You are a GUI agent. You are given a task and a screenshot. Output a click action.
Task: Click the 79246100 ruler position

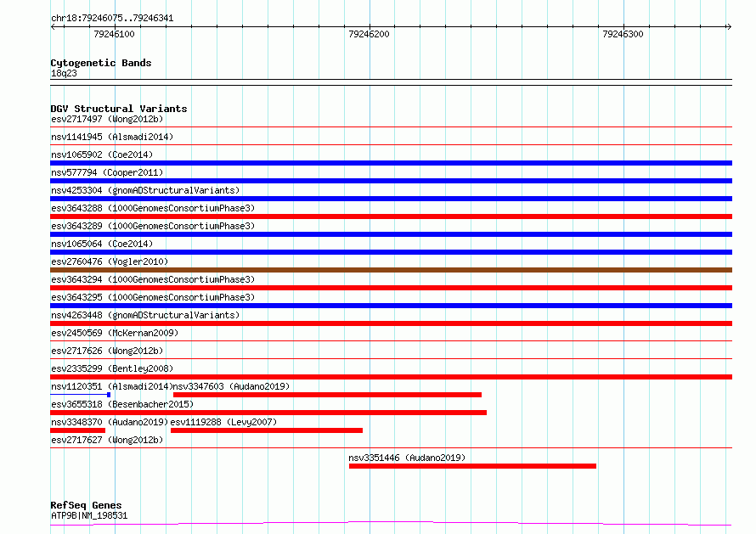(x=115, y=34)
